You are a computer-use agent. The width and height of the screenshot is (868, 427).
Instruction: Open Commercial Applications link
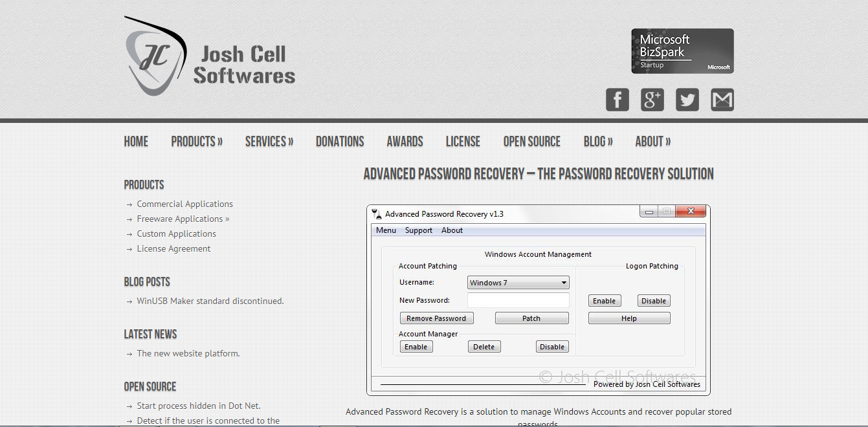tap(184, 204)
